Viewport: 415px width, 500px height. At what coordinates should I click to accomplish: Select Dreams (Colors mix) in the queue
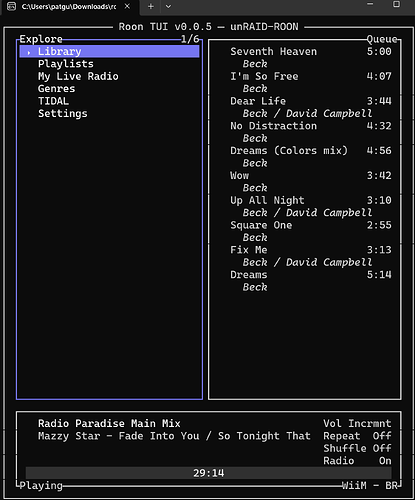click(289, 151)
